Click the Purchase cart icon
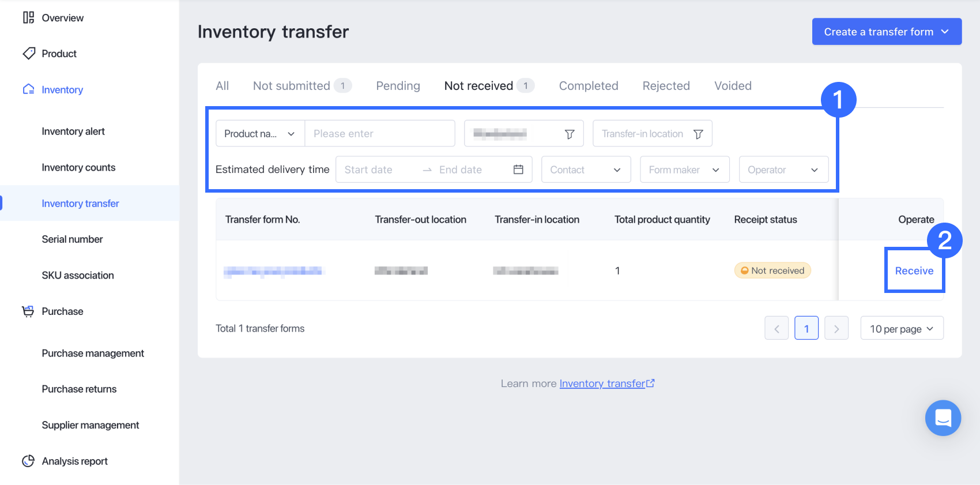Viewport: 980px width, 485px height. 28,311
